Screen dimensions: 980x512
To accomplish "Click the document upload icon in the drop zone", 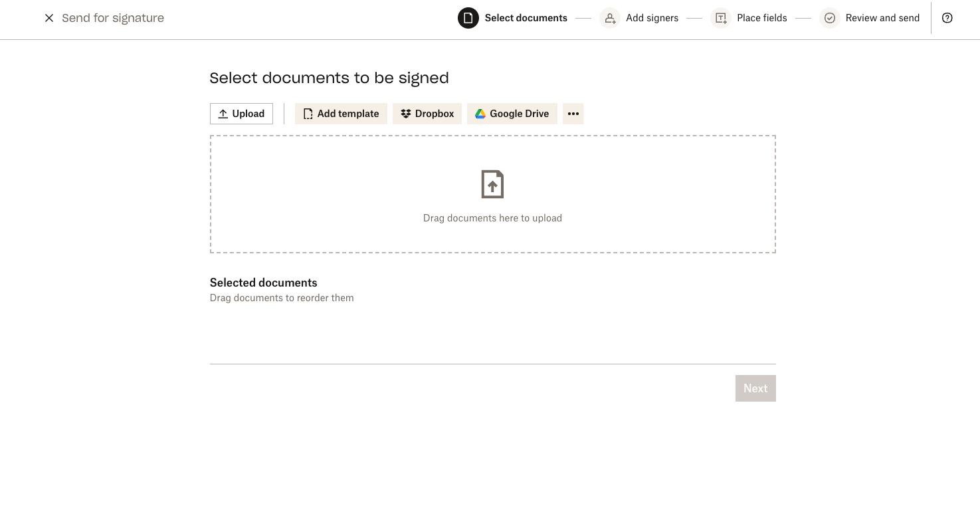I will 492,184.
